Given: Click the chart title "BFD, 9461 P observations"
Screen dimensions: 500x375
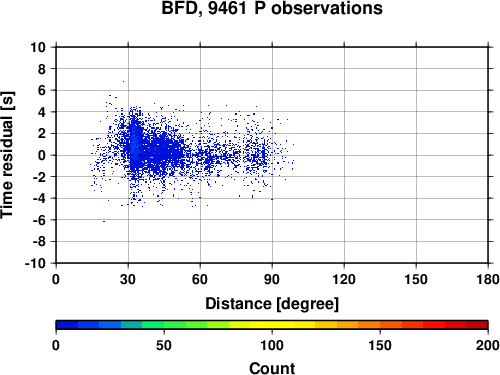Looking at the screenshot, I should [272, 8].
